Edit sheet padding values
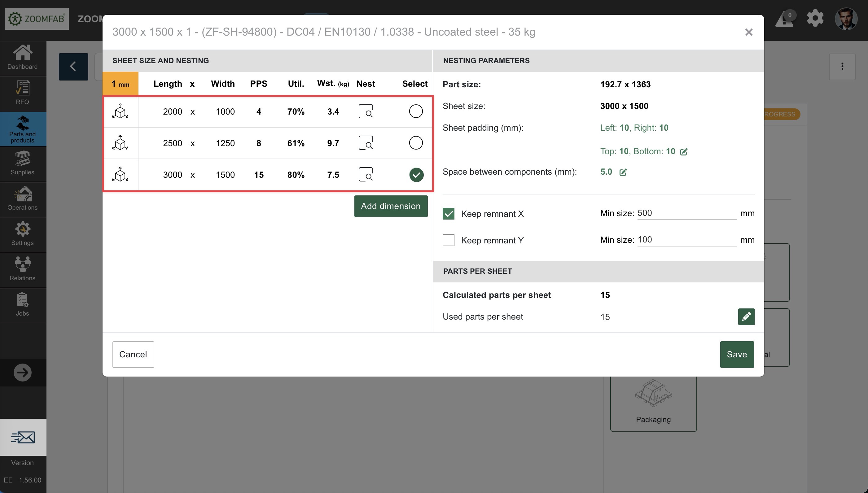Screen dimensions: 868x493 (x=684, y=152)
